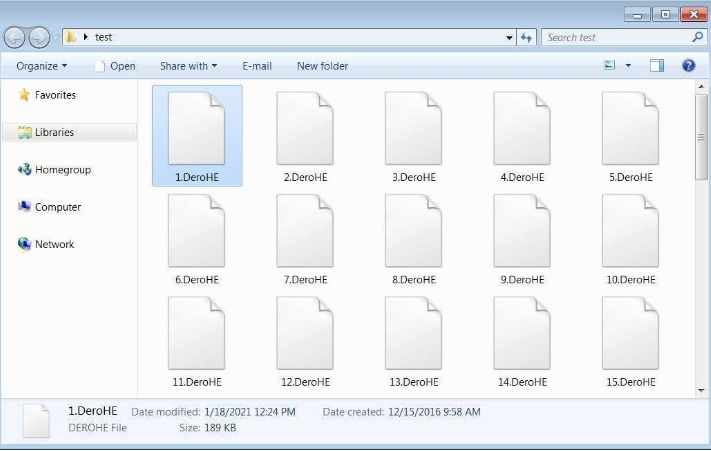Toggle the preview pane button
The height and width of the screenshot is (451, 711).
657,66
